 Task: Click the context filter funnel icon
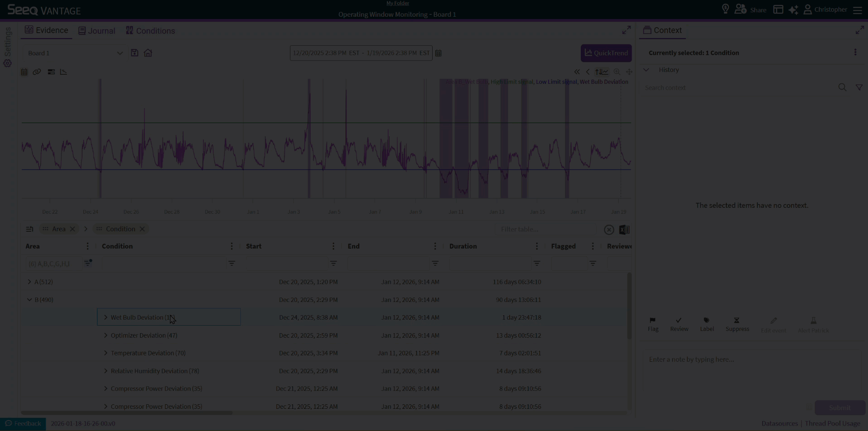coord(859,88)
